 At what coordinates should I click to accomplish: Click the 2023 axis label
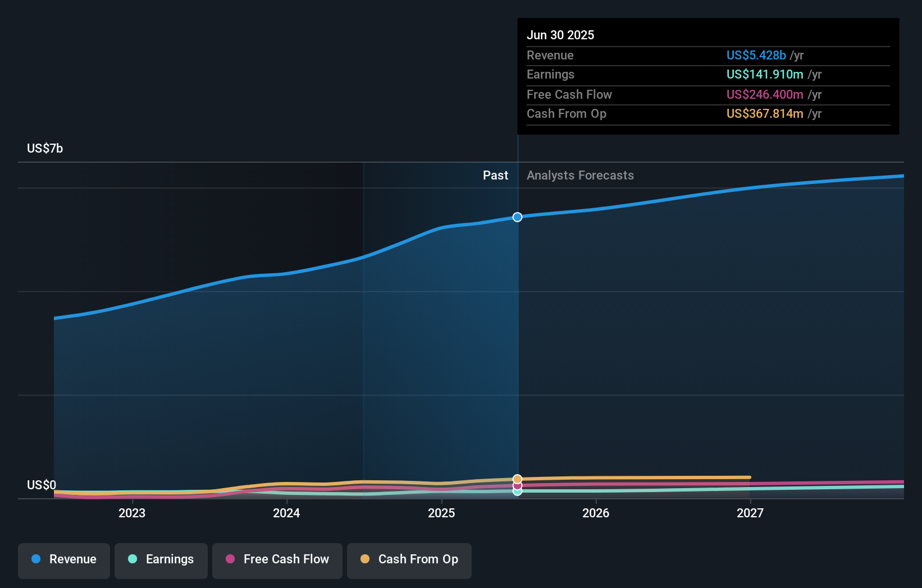tap(131, 513)
